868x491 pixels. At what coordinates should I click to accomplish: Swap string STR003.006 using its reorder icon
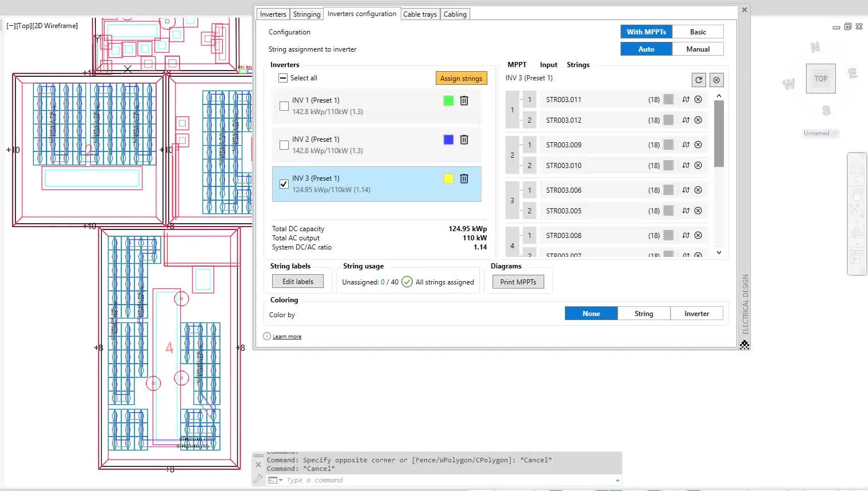click(686, 190)
